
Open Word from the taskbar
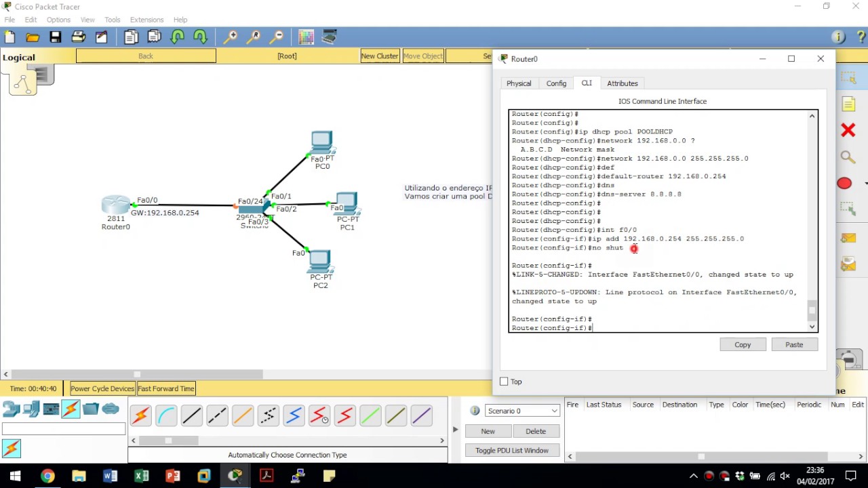tap(110, 476)
